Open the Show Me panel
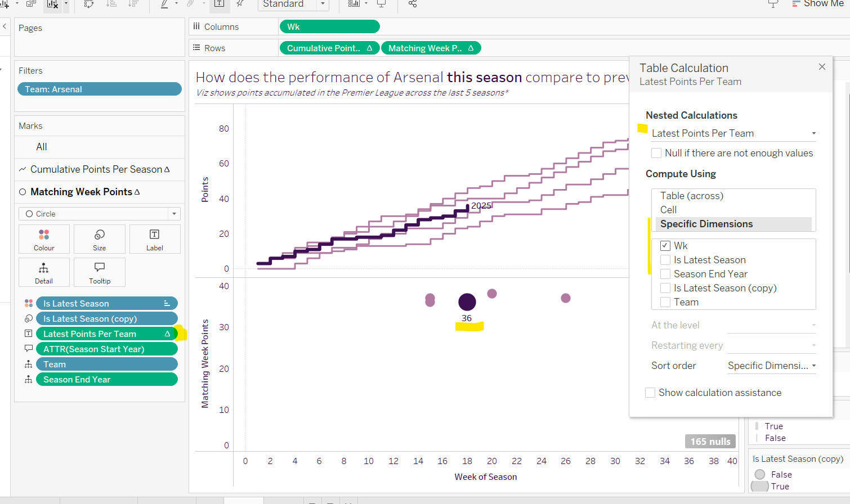The width and height of the screenshot is (850, 504). coord(818,3)
